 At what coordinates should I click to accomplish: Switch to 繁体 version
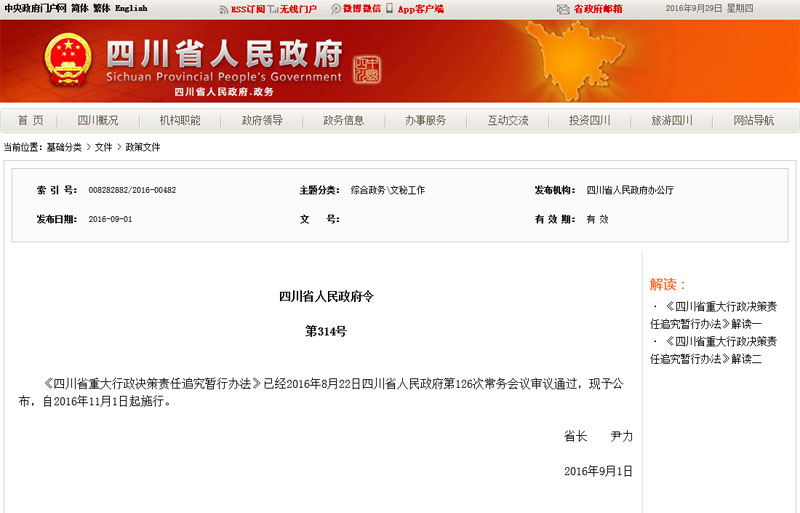(102, 8)
